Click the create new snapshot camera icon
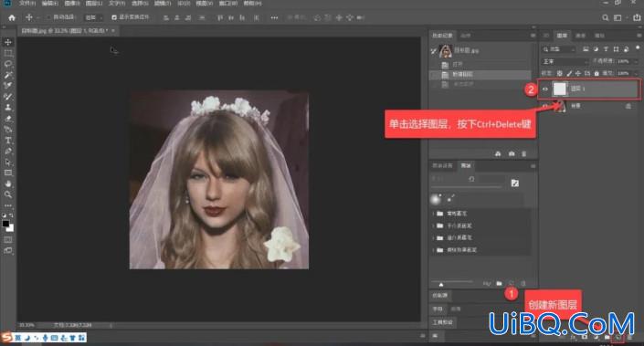 512,154
